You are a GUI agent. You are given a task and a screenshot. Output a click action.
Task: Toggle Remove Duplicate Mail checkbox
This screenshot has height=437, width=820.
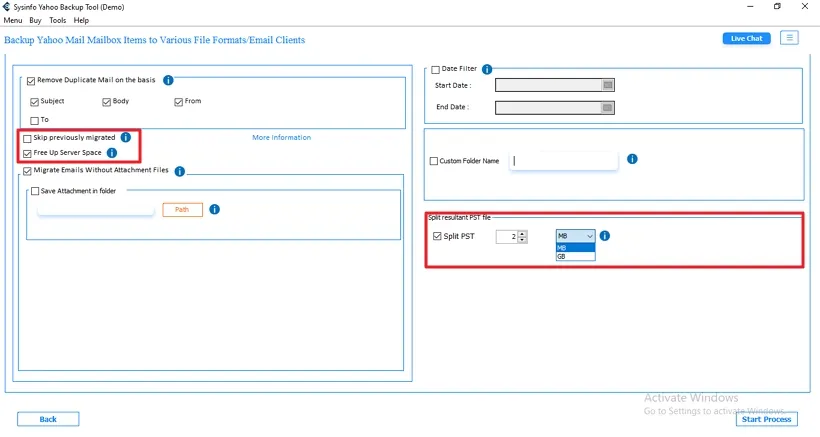31,80
